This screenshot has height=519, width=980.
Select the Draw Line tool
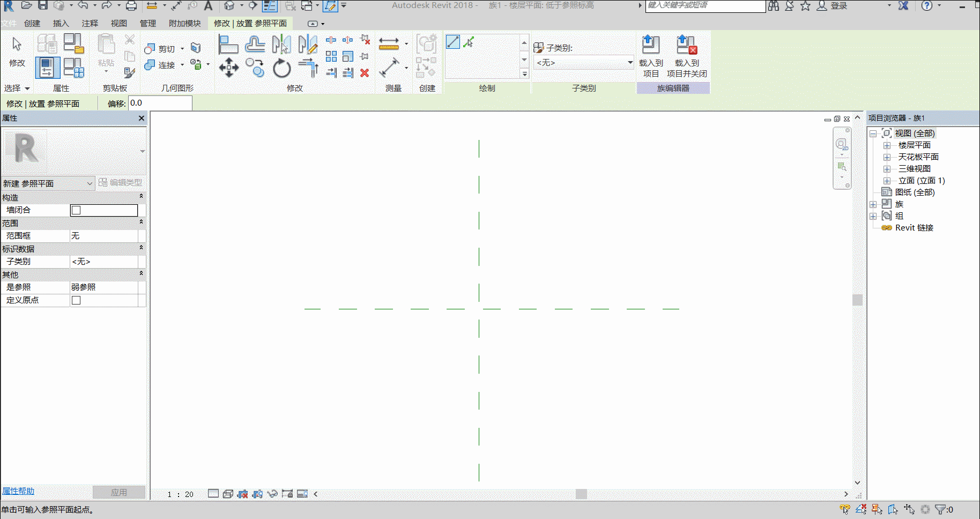453,42
